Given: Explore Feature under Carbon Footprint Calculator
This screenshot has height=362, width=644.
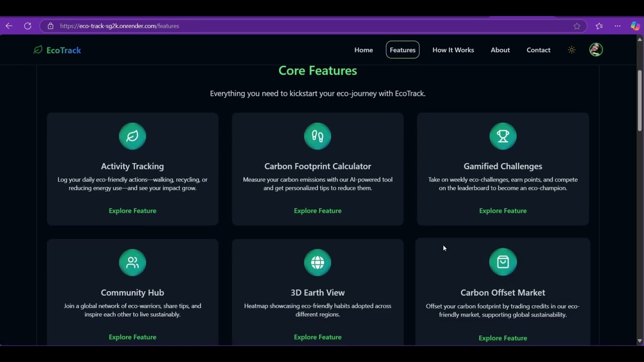Looking at the screenshot, I should (317, 211).
